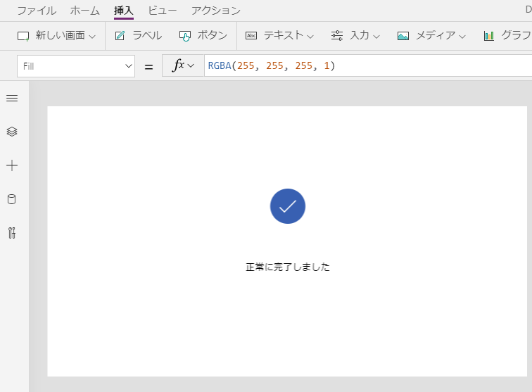Open the グラフ charts menu

[x=507, y=36]
